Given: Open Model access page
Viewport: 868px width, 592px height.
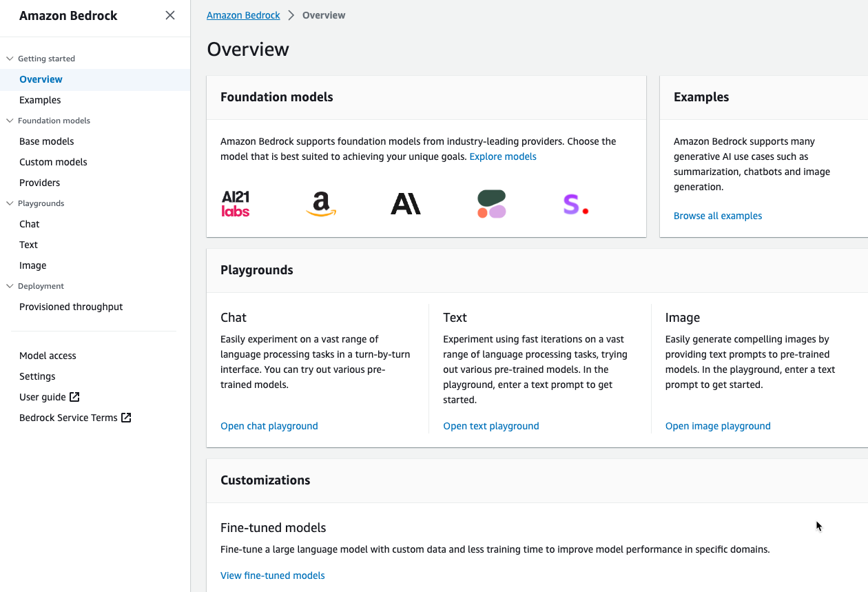Looking at the screenshot, I should (48, 356).
